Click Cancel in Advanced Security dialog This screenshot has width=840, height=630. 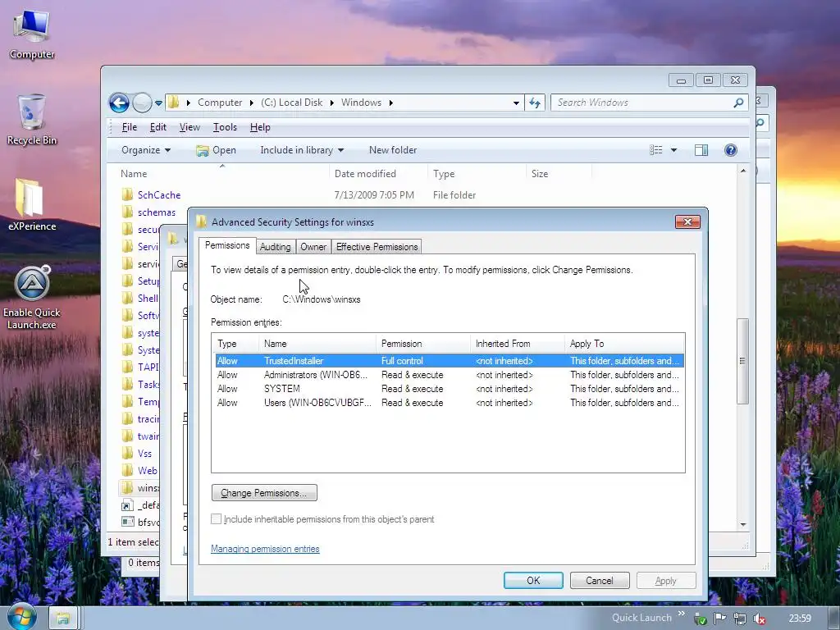600,580
